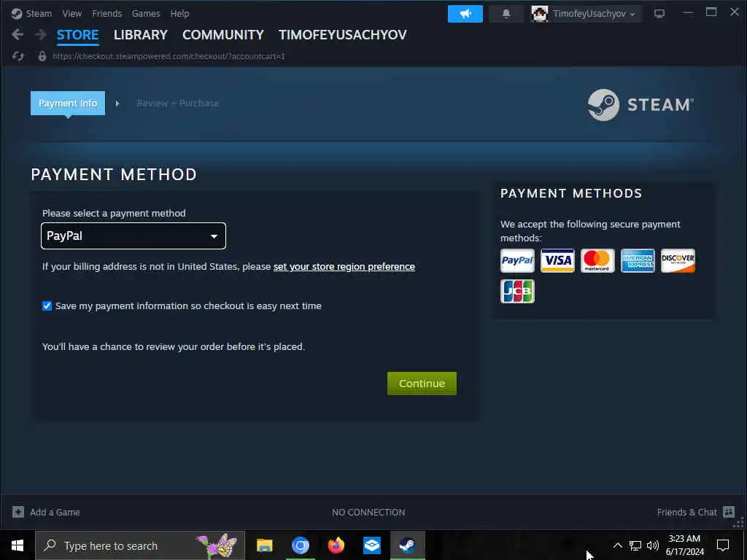Select the Review + Purchase step
The height and width of the screenshot is (560, 747).
(178, 104)
